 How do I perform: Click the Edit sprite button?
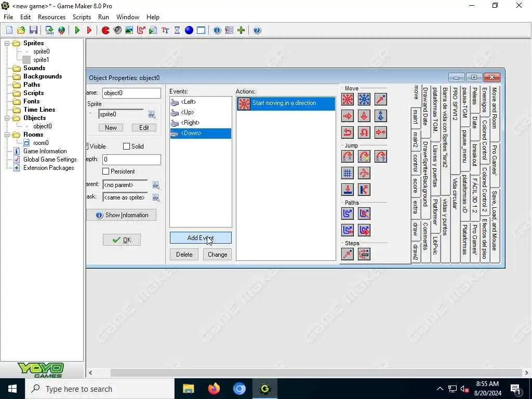pyautogui.click(x=144, y=128)
